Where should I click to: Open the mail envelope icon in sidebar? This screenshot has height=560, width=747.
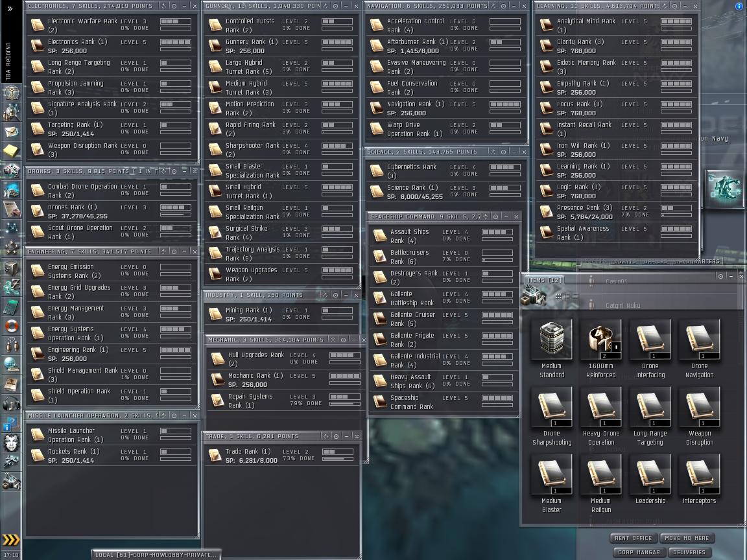coord(11,132)
